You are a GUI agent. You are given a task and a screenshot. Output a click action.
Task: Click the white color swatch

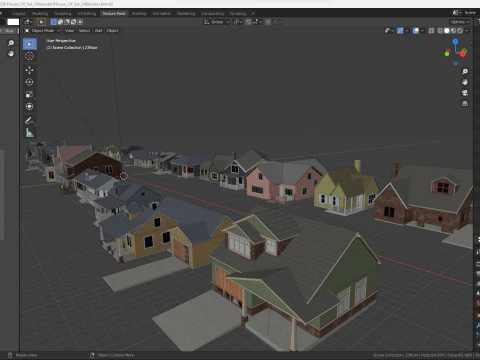(x=13, y=22)
